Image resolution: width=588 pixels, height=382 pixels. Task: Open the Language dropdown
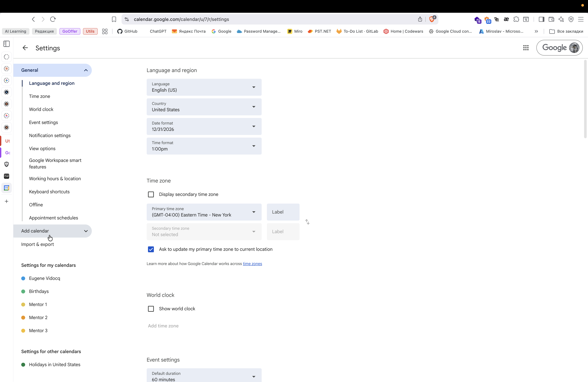(x=204, y=87)
